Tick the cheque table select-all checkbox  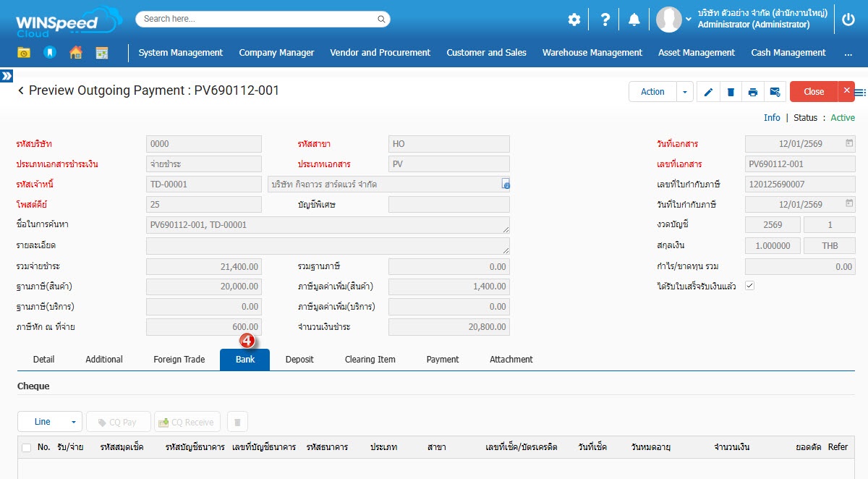coord(27,447)
